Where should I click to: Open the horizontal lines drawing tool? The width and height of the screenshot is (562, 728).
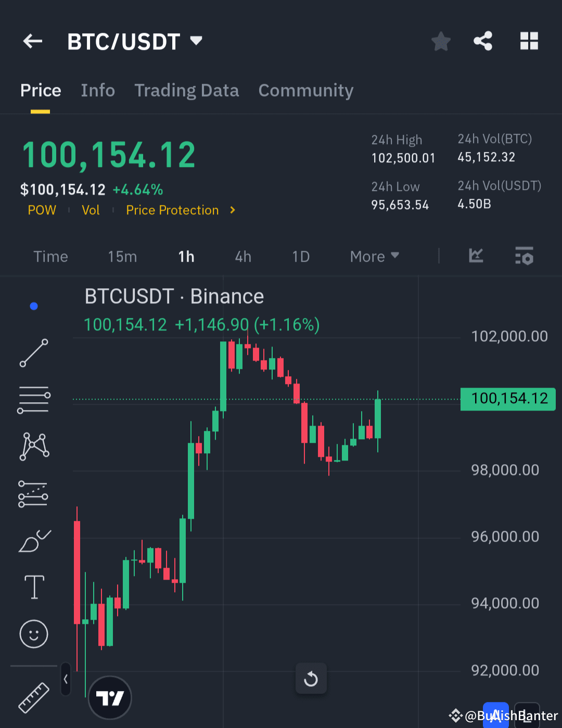pyautogui.click(x=33, y=399)
